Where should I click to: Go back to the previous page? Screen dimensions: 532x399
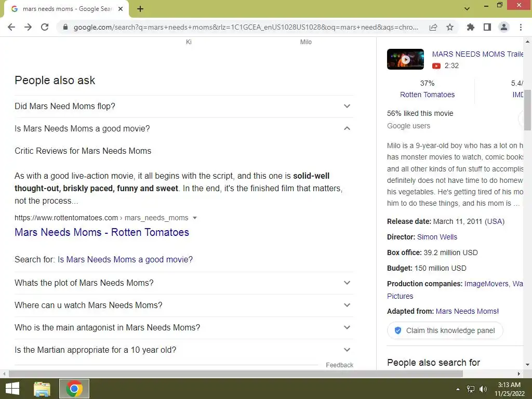(x=11, y=27)
